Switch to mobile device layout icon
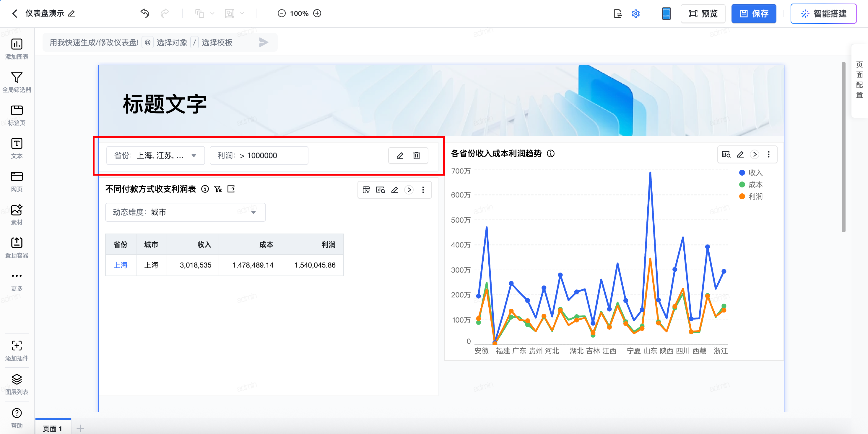 [x=666, y=14]
